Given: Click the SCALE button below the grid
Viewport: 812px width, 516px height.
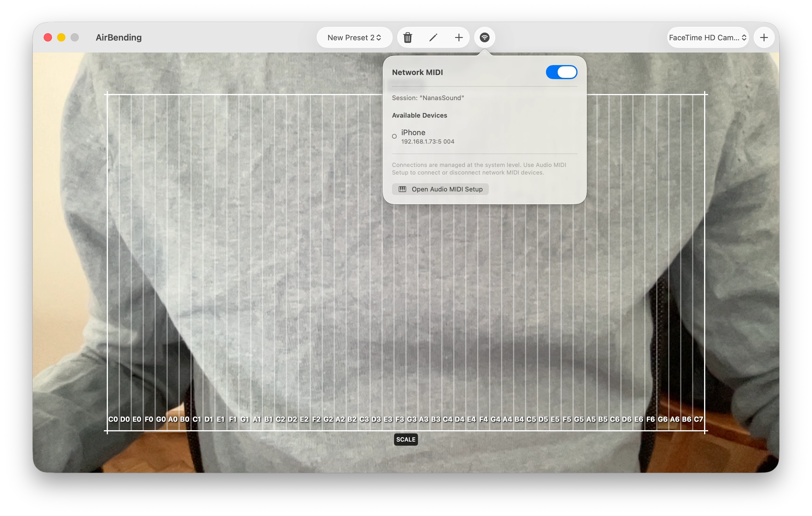Looking at the screenshot, I should [405, 440].
